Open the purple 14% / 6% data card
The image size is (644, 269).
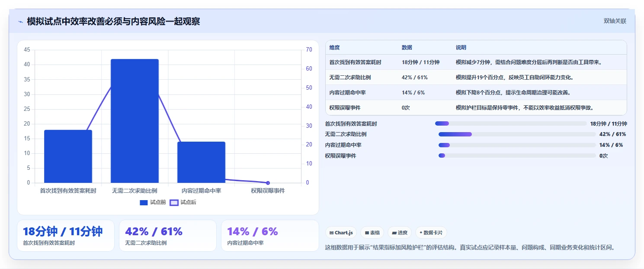270,236
